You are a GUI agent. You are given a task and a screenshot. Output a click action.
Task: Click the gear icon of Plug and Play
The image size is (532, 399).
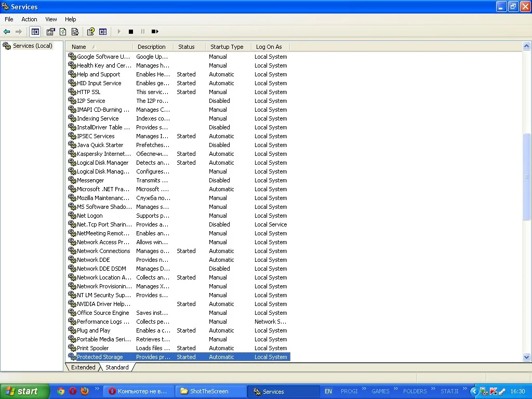click(72, 330)
